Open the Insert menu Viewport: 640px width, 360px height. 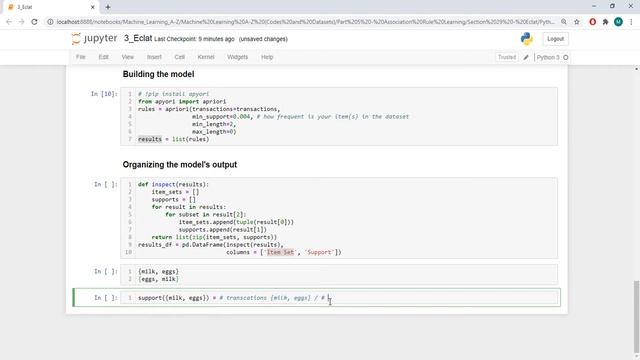[x=154, y=57]
